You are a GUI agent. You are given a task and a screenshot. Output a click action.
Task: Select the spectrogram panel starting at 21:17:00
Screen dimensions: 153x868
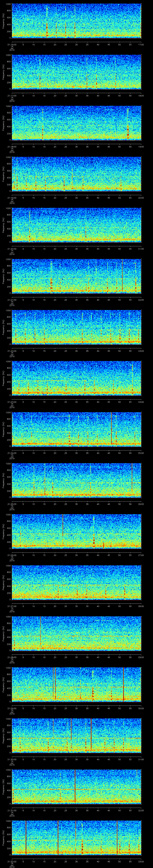point(76,72)
